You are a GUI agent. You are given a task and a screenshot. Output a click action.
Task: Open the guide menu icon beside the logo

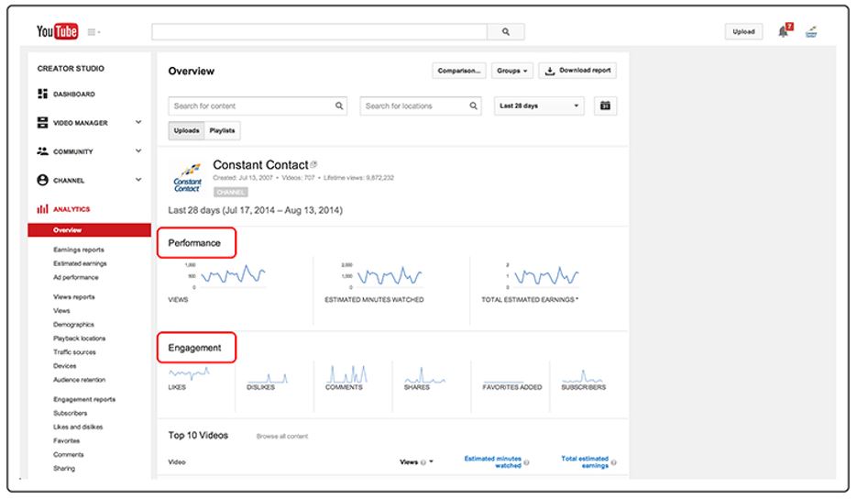coord(93,32)
